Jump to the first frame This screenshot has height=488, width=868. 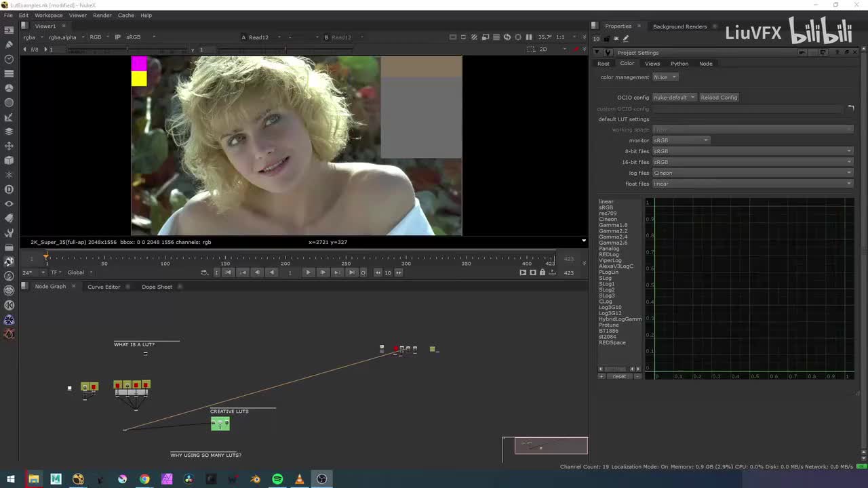pos(228,272)
